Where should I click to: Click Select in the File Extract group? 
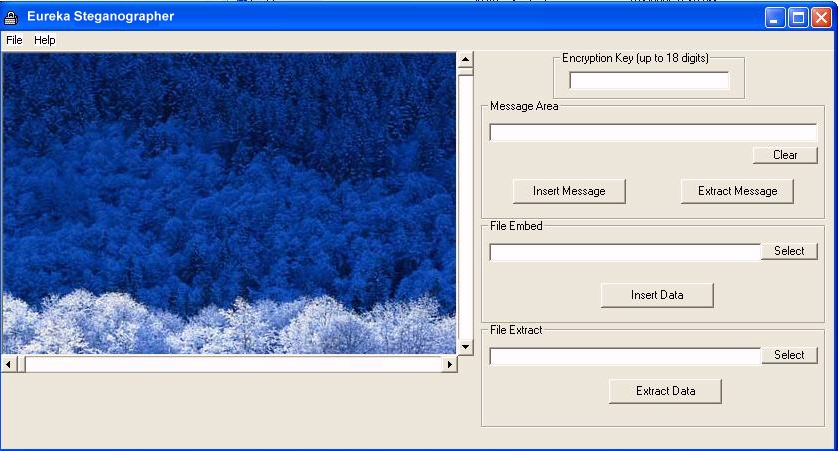coord(789,355)
